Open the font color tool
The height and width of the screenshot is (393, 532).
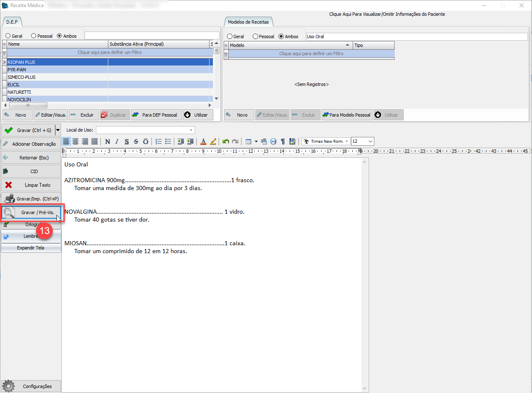203,142
